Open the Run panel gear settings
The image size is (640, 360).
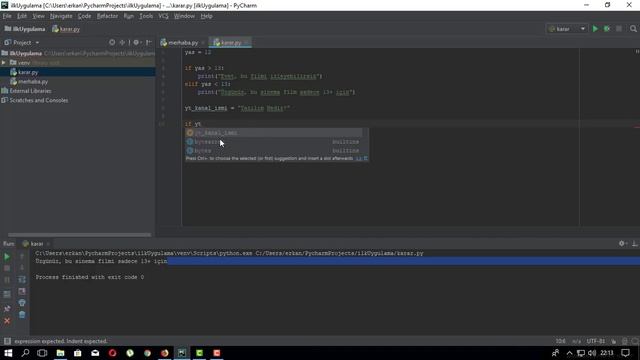click(x=622, y=243)
